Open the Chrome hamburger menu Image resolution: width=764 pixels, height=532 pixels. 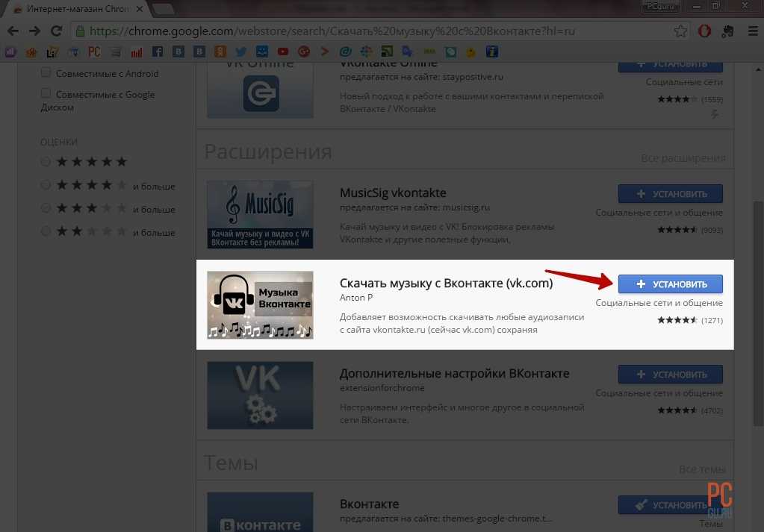point(753,31)
